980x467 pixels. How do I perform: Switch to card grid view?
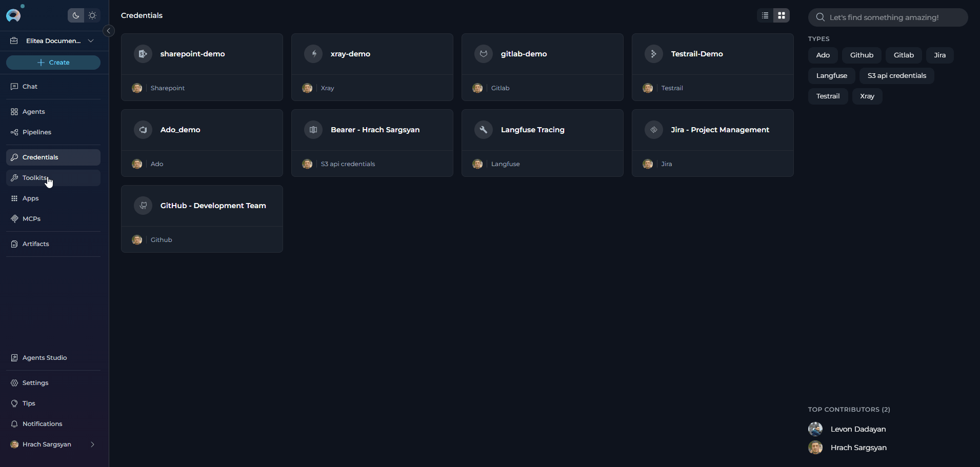pyautogui.click(x=782, y=15)
